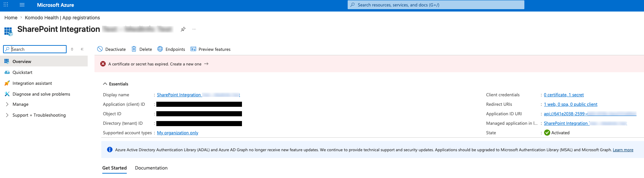Open SharePoint Integration display name link
Viewport: 644px width, 178px height.
(x=198, y=95)
